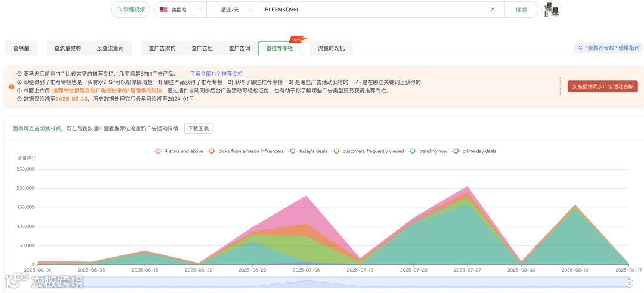Toggle trending now legend series
The width and height of the screenshot is (644, 293).
tap(428, 151)
